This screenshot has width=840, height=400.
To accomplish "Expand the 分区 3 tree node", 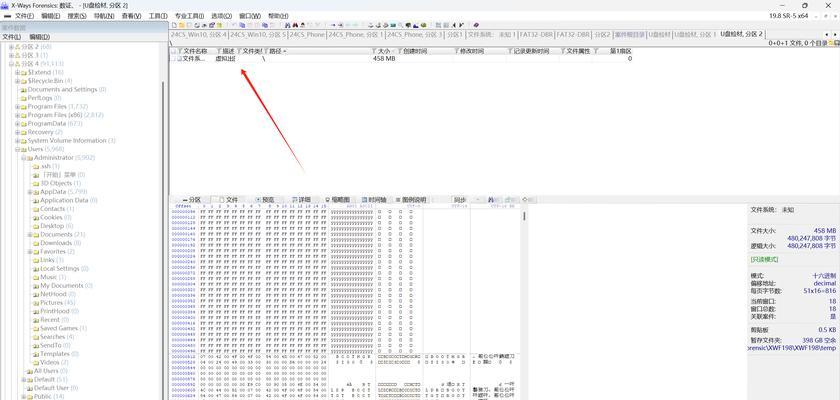I will 11,55.
